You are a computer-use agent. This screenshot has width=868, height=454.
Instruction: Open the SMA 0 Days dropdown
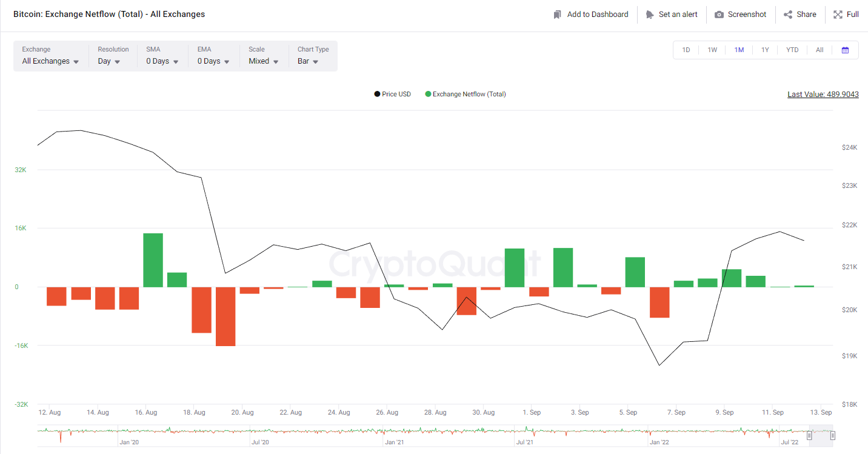click(x=162, y=61)
